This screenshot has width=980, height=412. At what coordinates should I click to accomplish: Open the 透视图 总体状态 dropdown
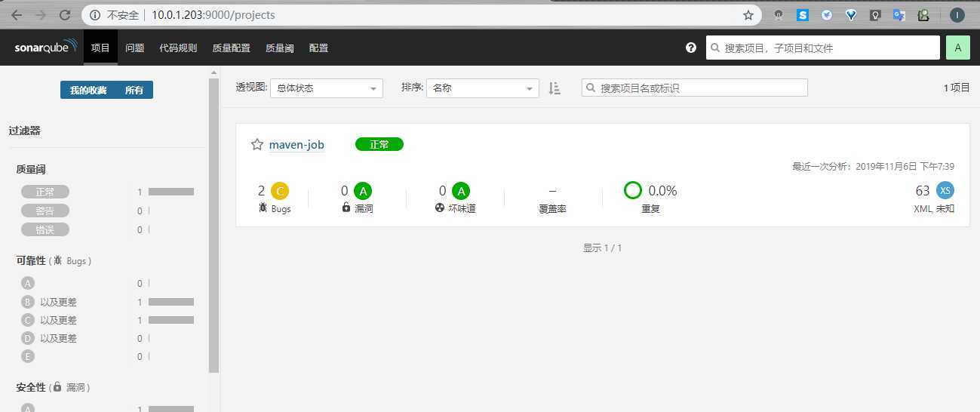pos(327,88)
